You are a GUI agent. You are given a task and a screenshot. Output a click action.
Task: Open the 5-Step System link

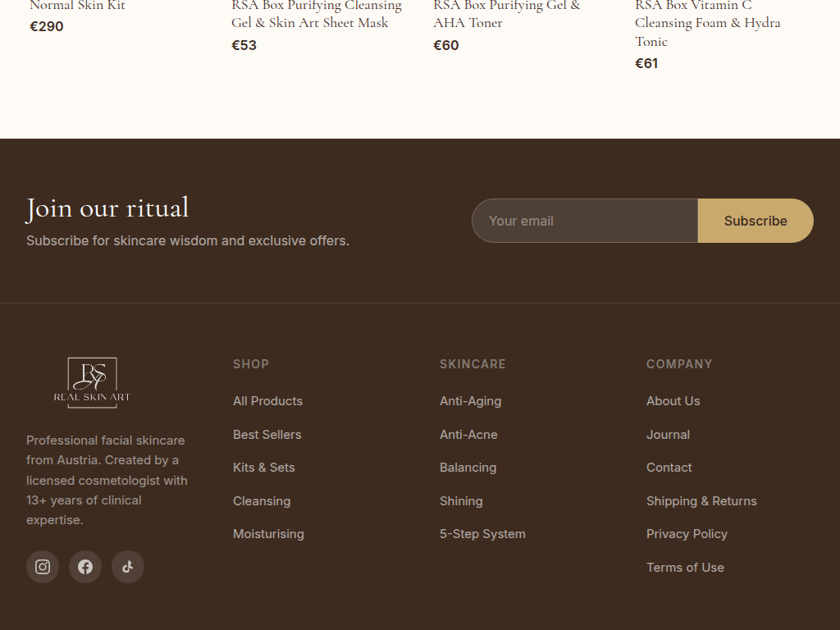tap(482, 534)
